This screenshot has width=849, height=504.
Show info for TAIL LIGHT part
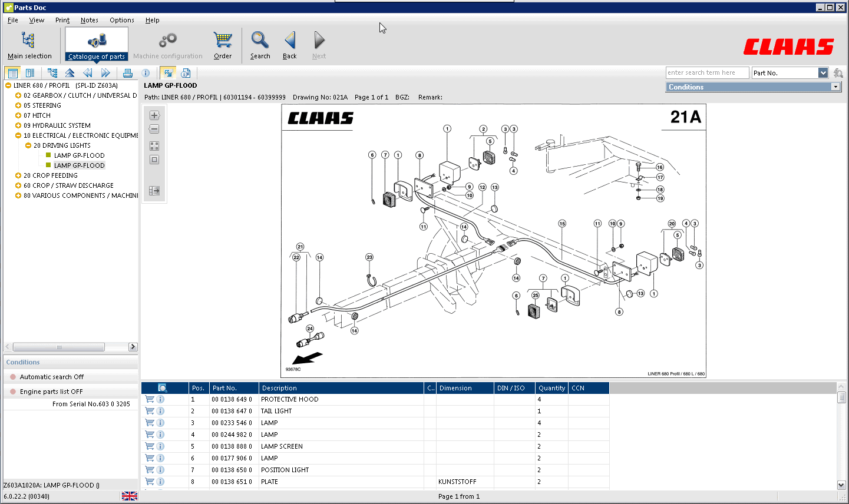(x=161, y=411)
